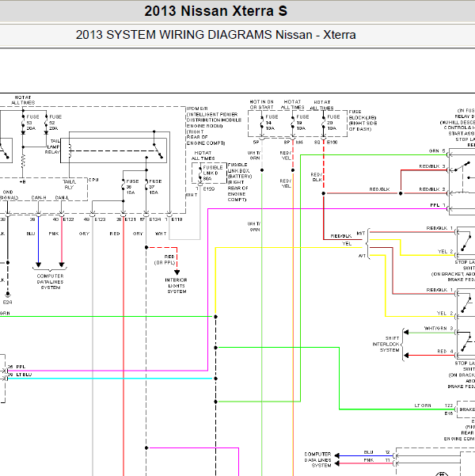Click the "E24" ground label
The image size is (475, 476).
pos(8,303)
